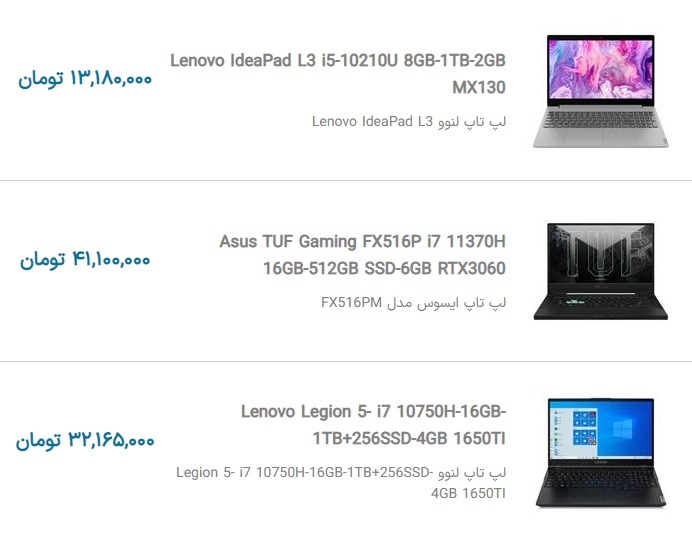Click Lenovo Legion 5 i7 10750H title
Viewport: 692px width, 536px height.
point(373,425)
